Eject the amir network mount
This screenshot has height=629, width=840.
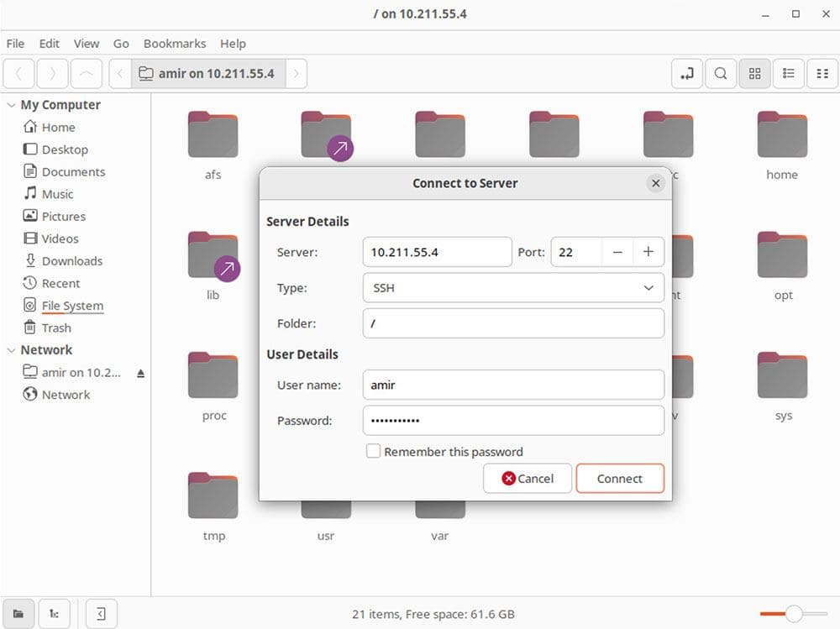tap(140, 373)
